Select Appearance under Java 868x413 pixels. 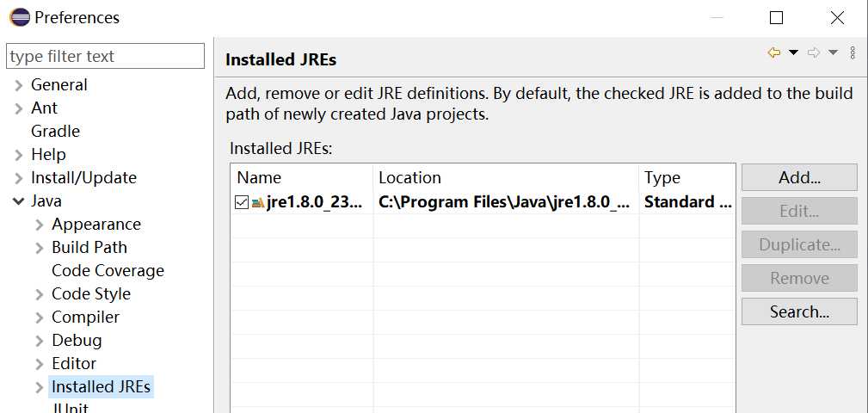95,225
